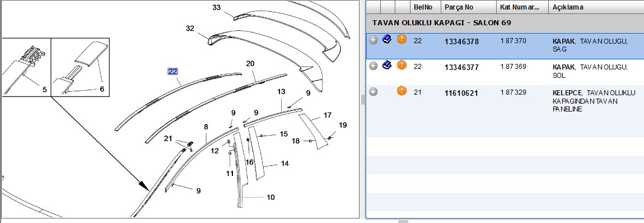This screenshot has width=644, height=223.
Task: Click the orange warning icon for part 13346378
Action: click(402, 39)
